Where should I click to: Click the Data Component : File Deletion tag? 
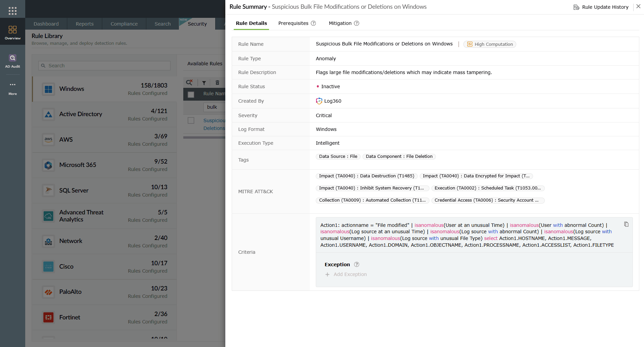[x=399, y=157]
